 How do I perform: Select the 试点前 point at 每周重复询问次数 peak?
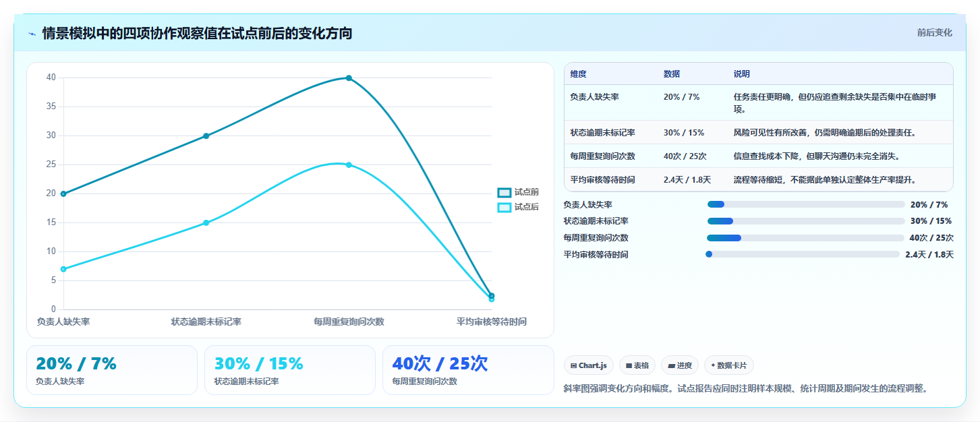pos(349,78)
